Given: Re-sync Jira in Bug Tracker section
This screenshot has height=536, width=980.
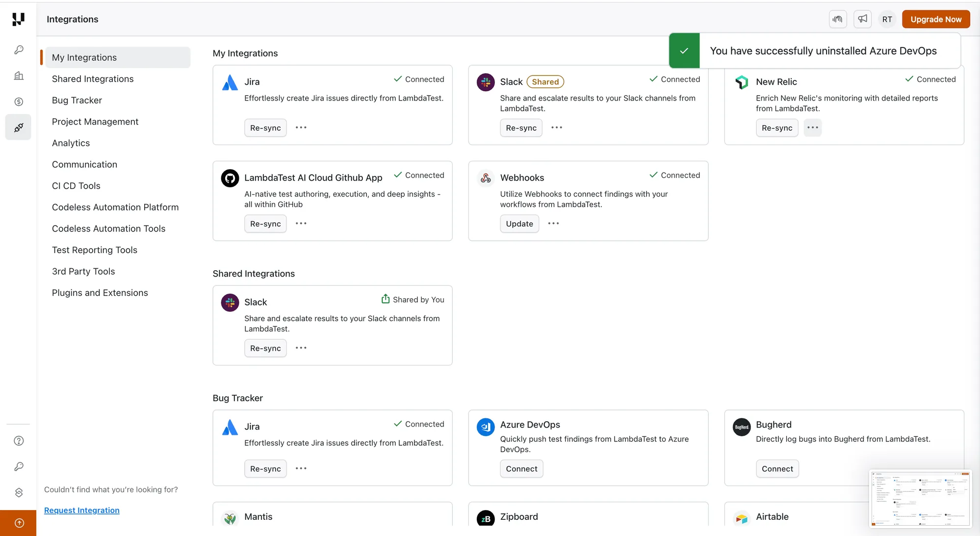Looking at the screenshot, I should tap(265, 469).
